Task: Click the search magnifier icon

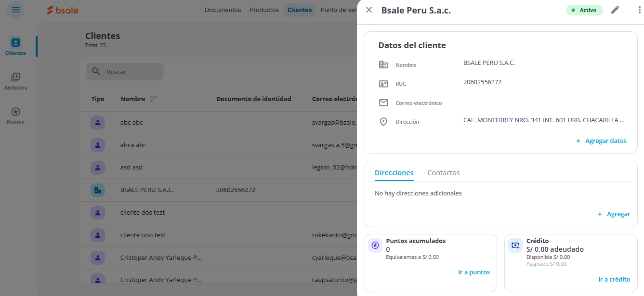Action: pos(96,72)
